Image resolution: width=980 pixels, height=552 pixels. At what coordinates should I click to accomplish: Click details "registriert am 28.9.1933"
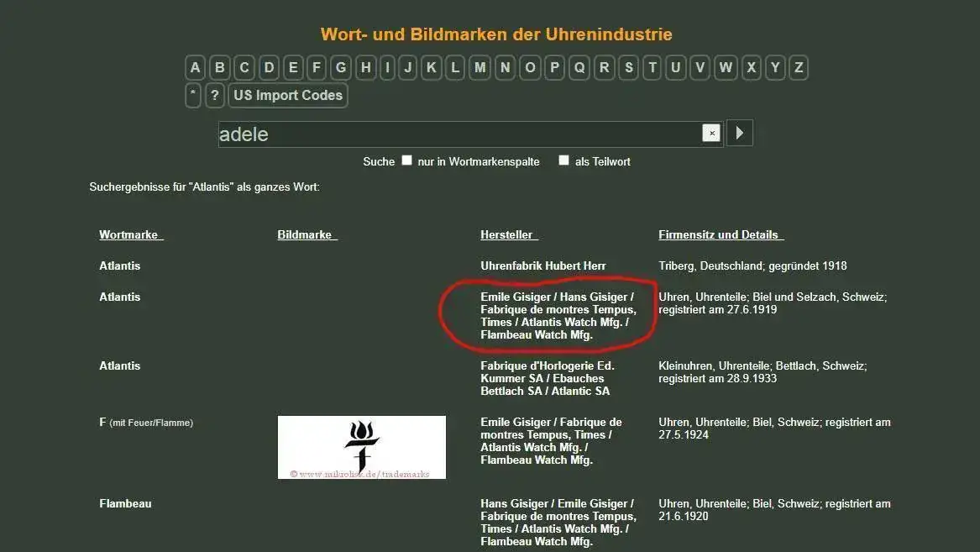pos(717,378)
